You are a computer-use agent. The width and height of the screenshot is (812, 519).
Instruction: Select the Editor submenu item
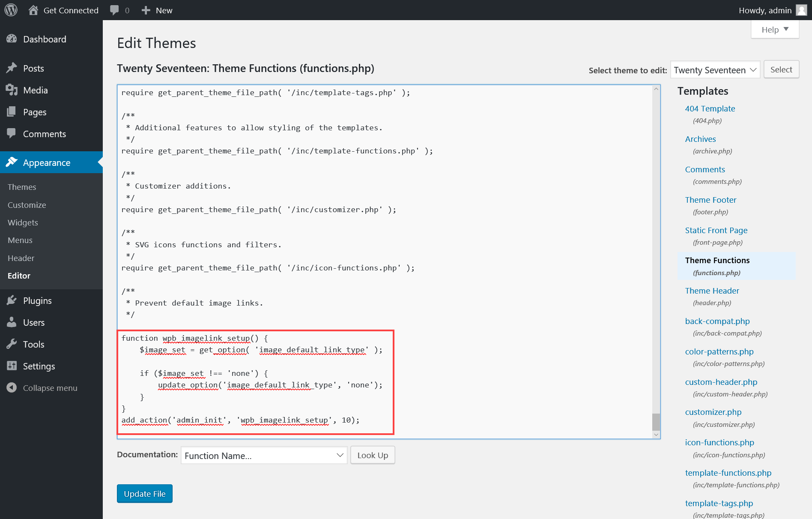coord(19,276)
